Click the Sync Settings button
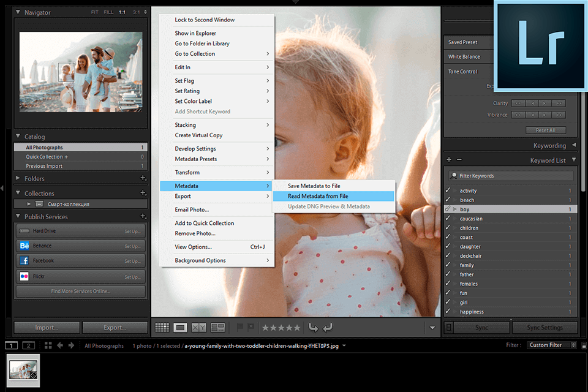Image resolution: width=588 pixels, height=392 pixels. pos(545,328)
